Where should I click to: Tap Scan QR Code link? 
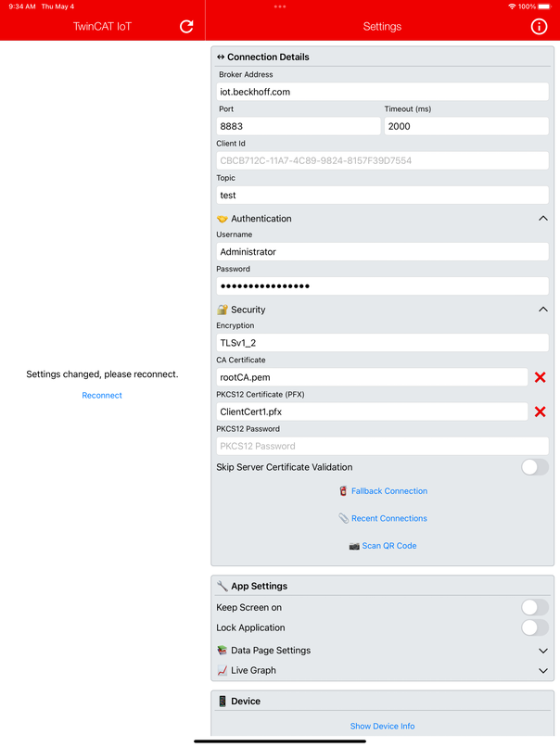pyautogui.click(x=389, y=546)
